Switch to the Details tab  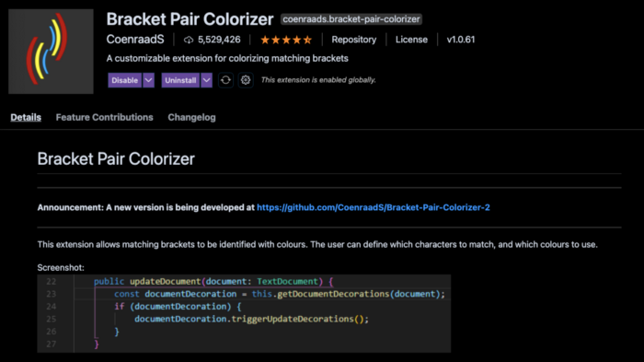point(26,117)
